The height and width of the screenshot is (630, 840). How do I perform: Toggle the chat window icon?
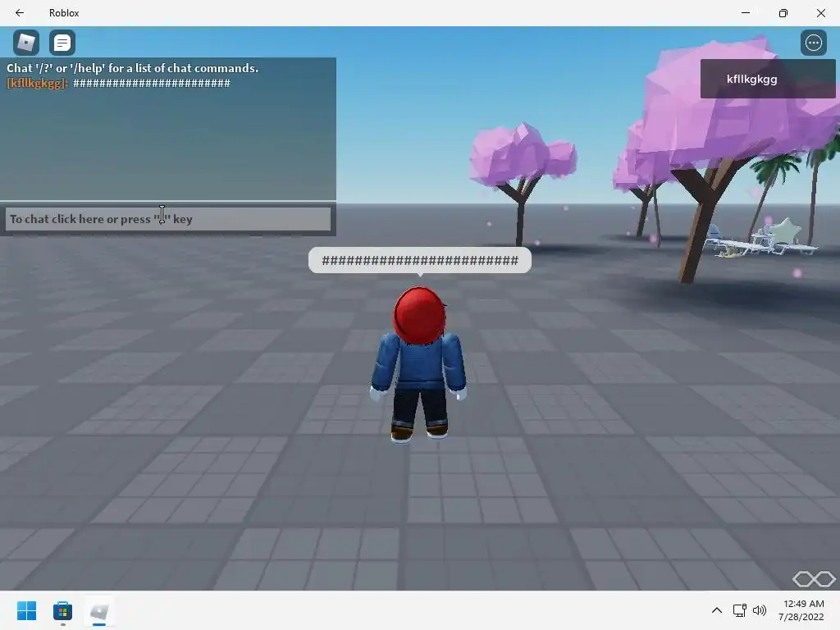coord(62,43)
